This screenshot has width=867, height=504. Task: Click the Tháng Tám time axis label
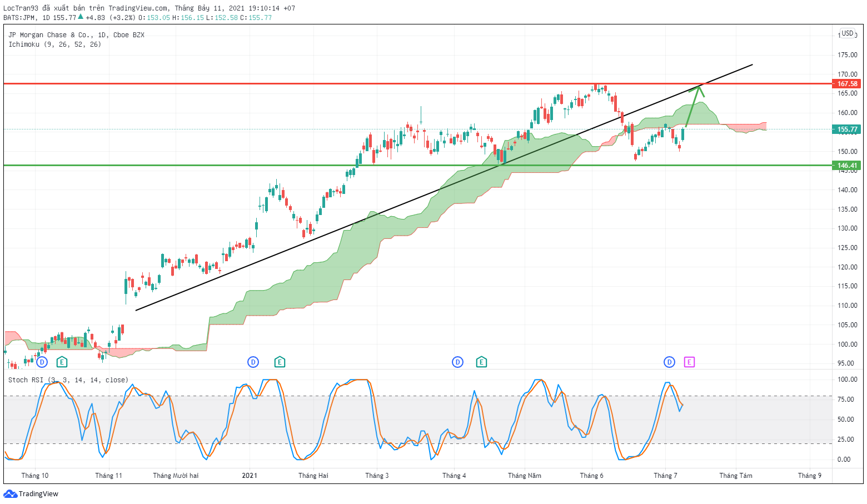click(x=736, y=476)
